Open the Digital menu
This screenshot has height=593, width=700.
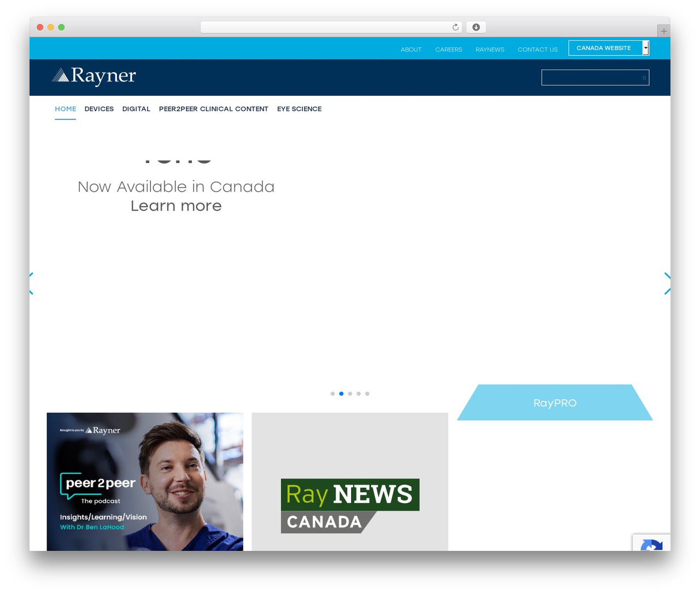point(136,109)
